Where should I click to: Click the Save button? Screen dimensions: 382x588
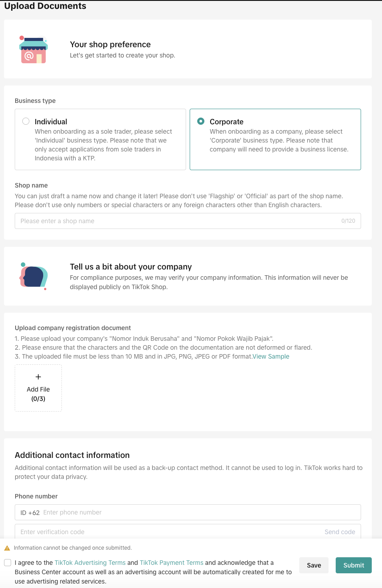click(314, 565)
